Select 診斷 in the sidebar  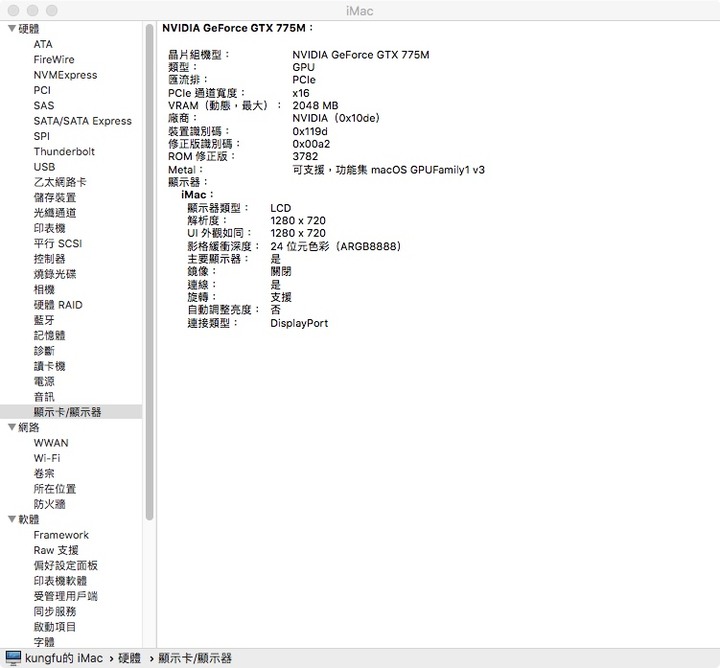(44, 351)
